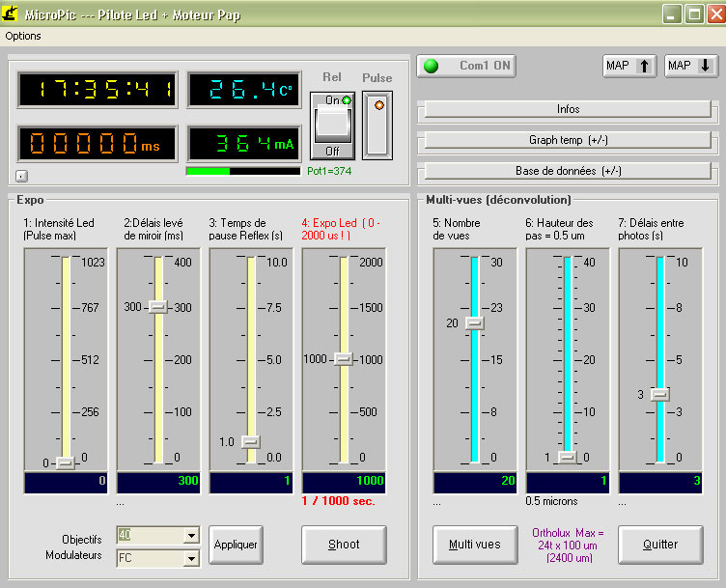Image resolution: width=726 pixels, height=588 pixels.
Task: Click the 7.5 mark on Reflex pause scale
Action: click(273, 307)
